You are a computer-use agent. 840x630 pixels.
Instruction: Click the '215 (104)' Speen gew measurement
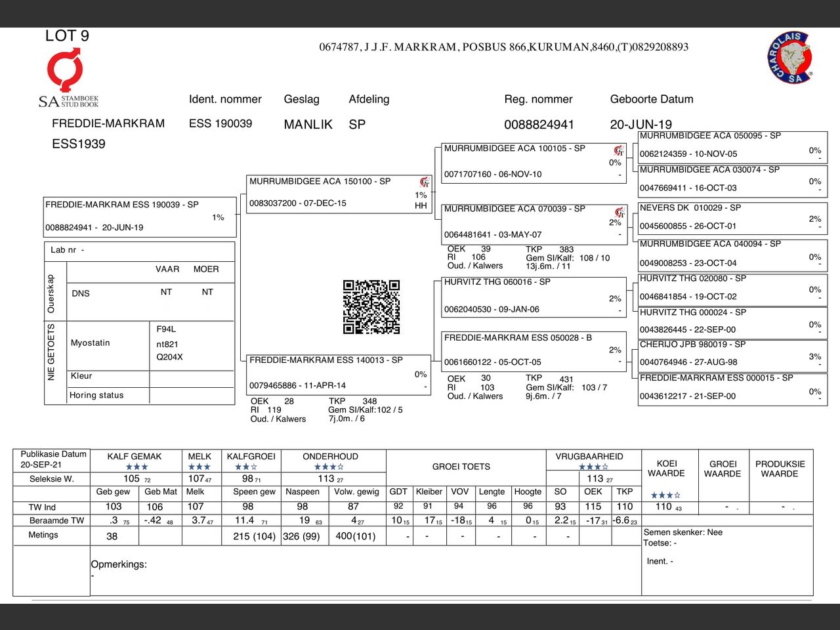[254, 536]
